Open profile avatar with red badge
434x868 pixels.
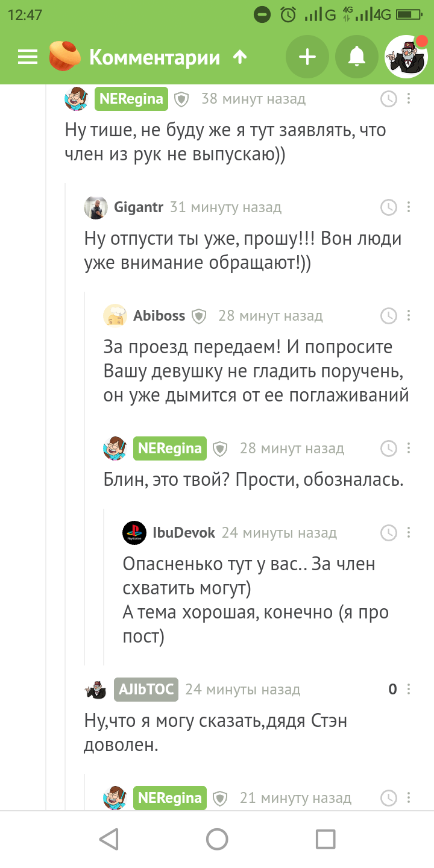click(x=406, y=57)
